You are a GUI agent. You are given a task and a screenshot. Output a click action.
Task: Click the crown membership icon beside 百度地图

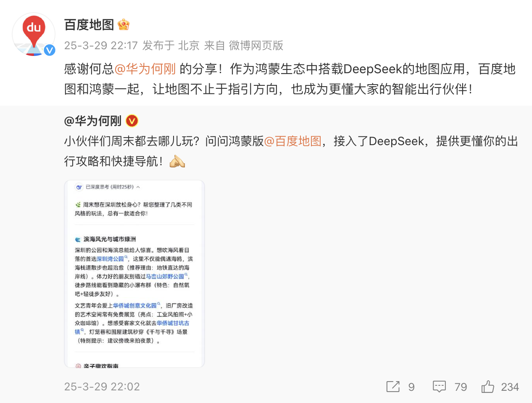(123, 25)
